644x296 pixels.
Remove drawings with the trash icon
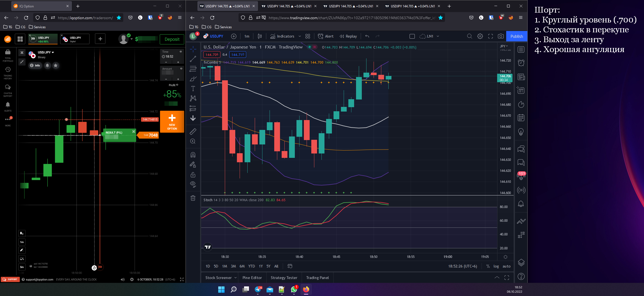coord(193,198)
